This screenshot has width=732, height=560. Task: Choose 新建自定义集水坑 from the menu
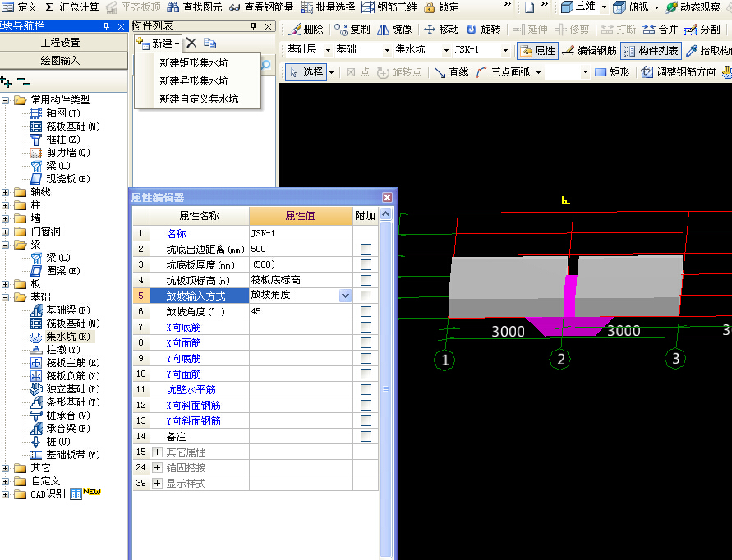click(199, 99)
